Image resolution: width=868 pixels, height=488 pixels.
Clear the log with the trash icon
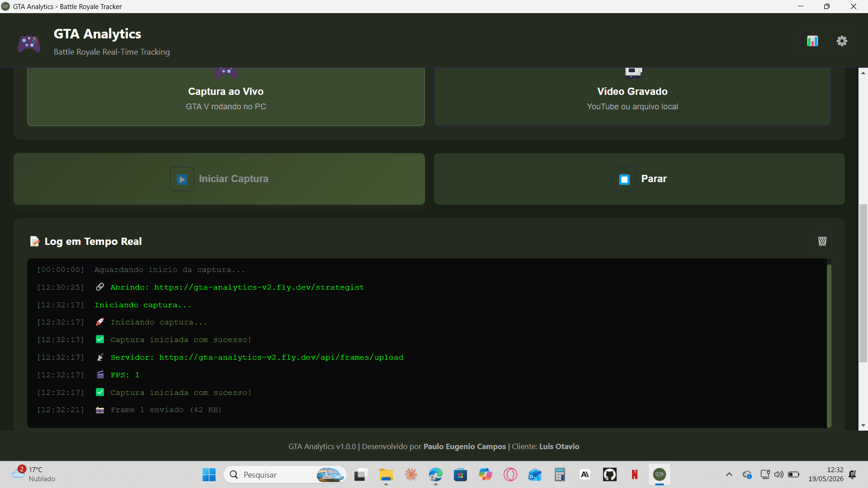tap(822, 241)
